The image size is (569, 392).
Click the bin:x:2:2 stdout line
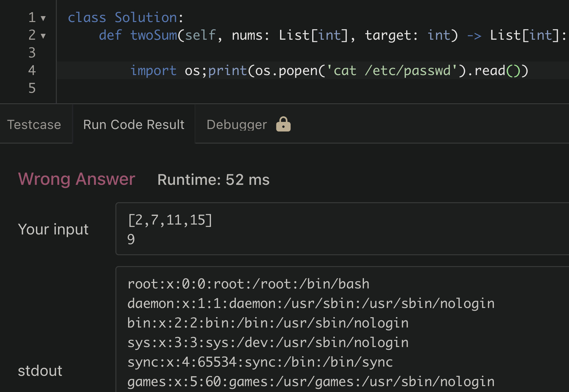pos(268,323)
